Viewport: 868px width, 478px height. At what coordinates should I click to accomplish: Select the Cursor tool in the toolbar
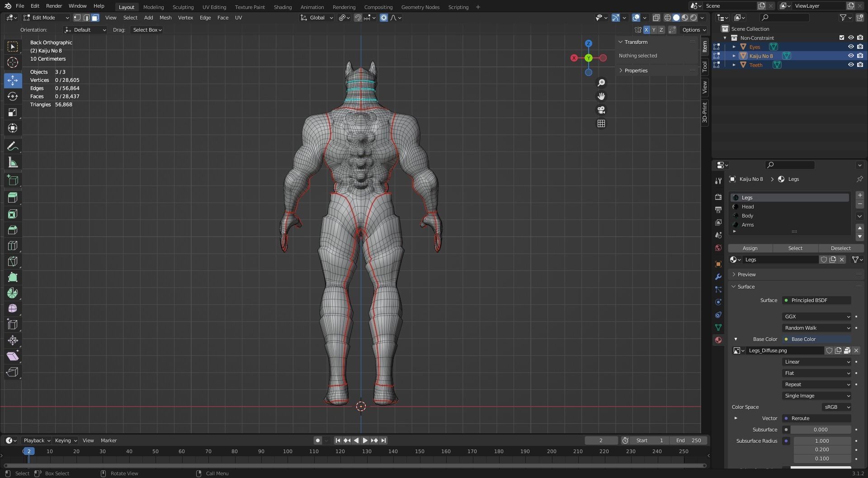13,62
